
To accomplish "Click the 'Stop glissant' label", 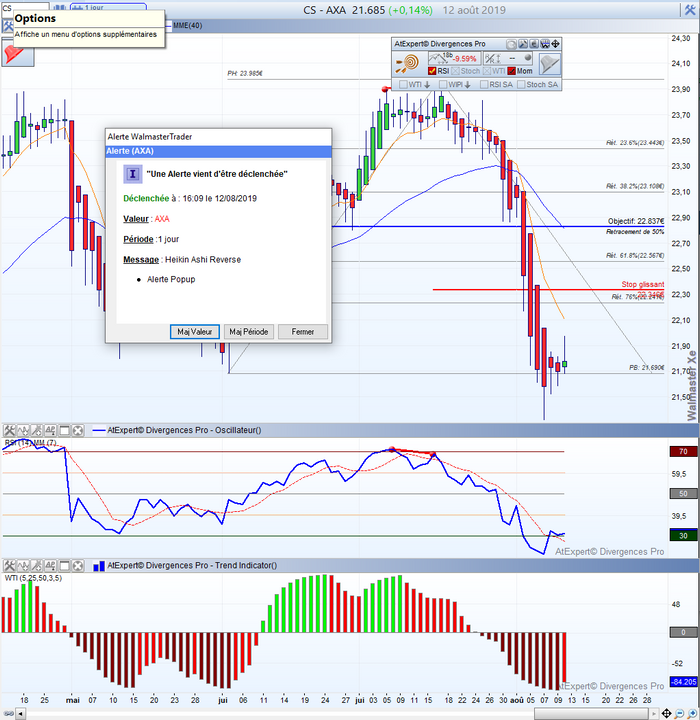I will pos(643,284).
